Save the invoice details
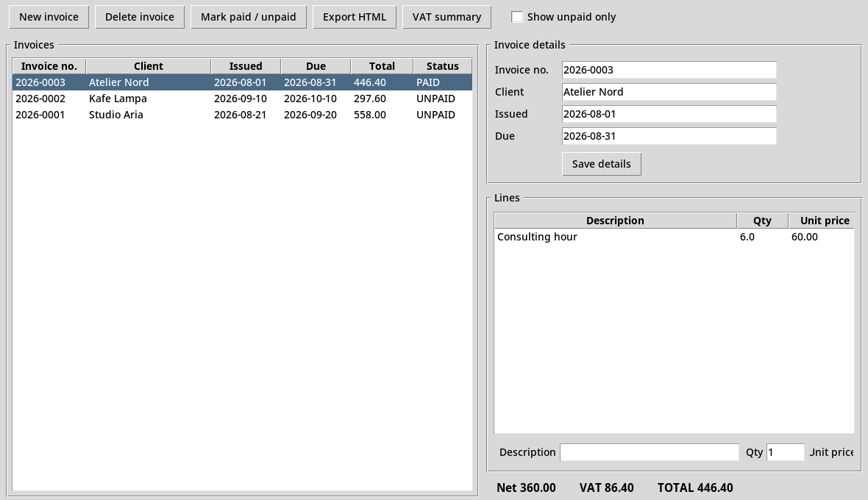The image size is (868, 500). [x=601, y=164]
